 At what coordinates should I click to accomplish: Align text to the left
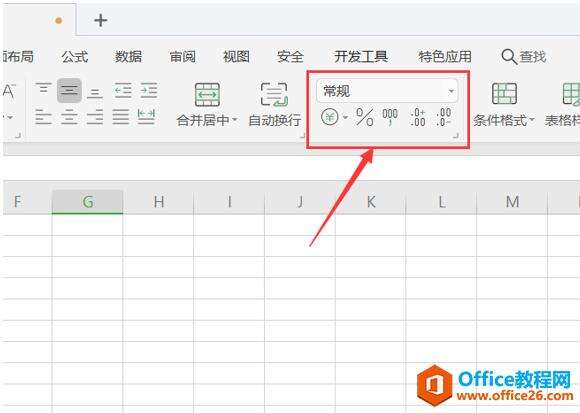tap(43, 117)
